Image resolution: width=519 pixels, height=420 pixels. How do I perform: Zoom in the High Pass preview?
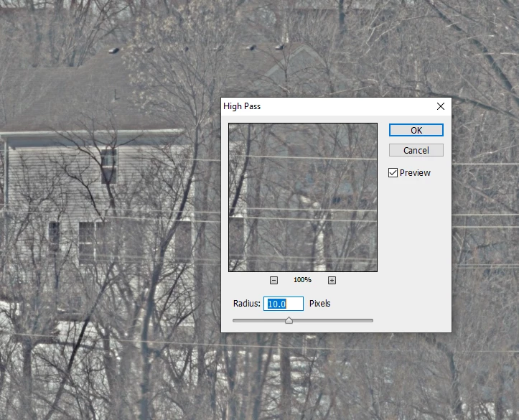(332, 280)
